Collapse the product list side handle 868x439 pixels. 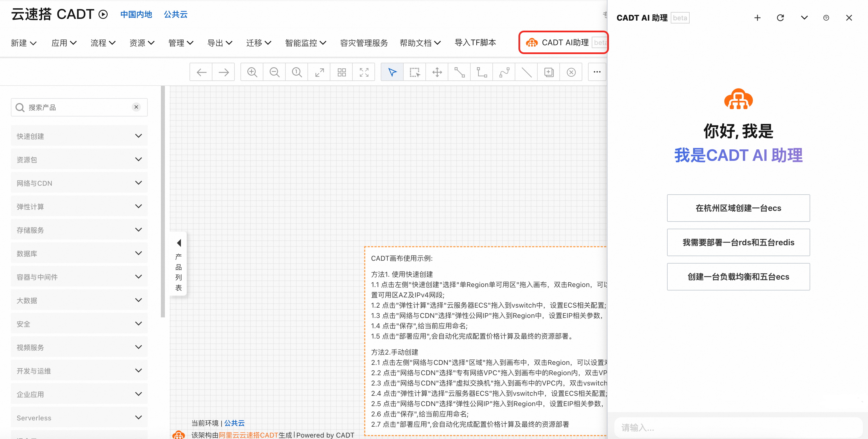[x=179, y=264]
